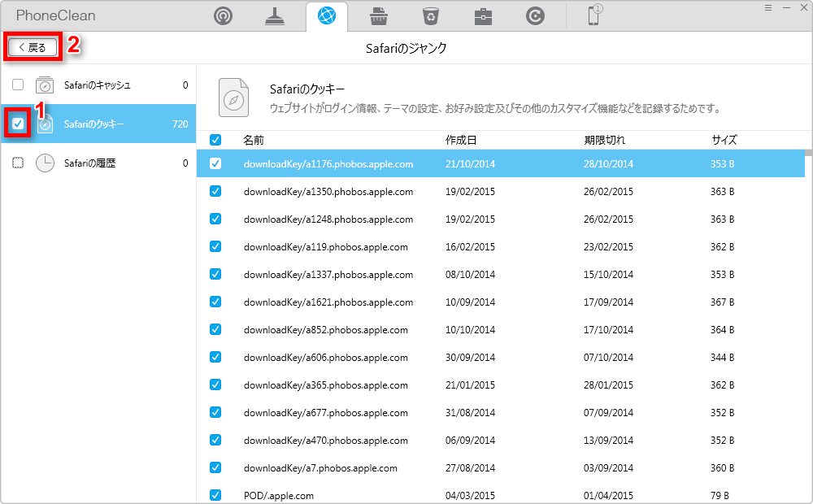Toggle the Safariの履歴 checkbox
Viewport: 813px width, 504px height.
tap(18, 163)
